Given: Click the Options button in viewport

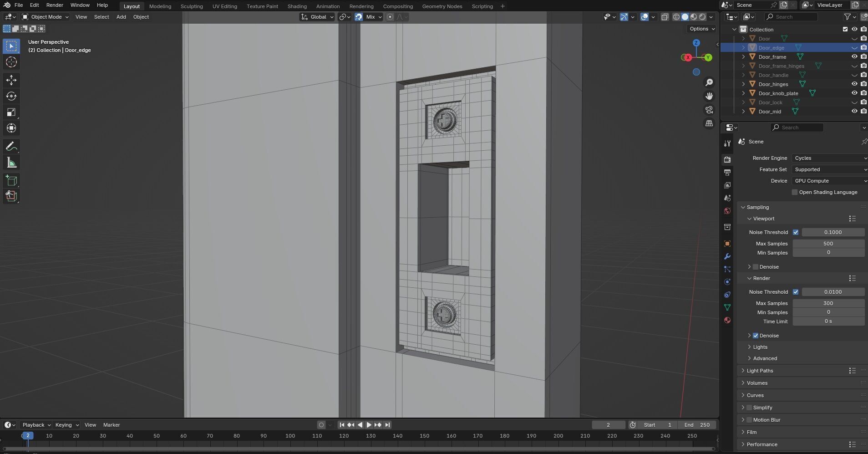Looking at the screenshot, I should click(701, 29).
